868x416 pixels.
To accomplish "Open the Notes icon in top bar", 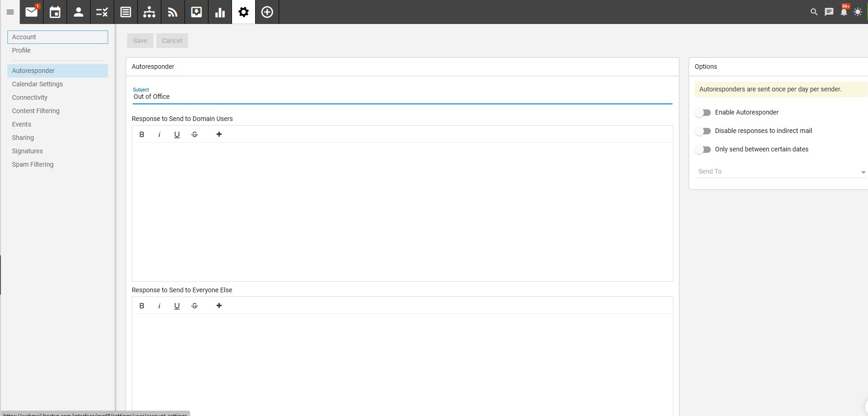I will 126,12.
